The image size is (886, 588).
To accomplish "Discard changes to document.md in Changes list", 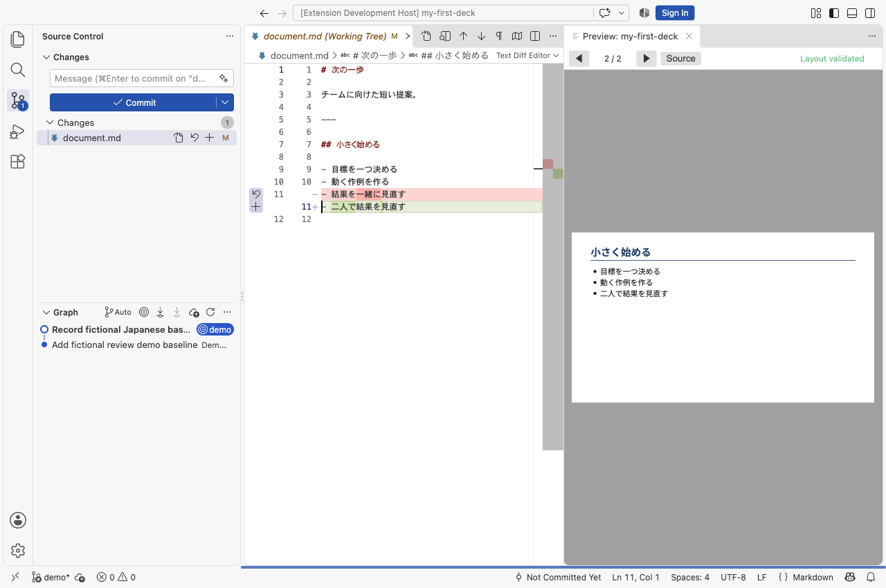I will coord(195,138).
